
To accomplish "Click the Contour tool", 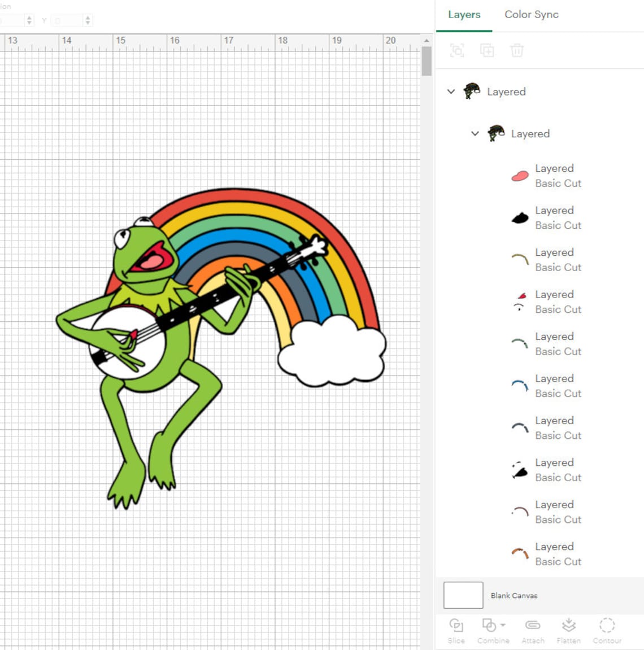I will click(607, 631).
